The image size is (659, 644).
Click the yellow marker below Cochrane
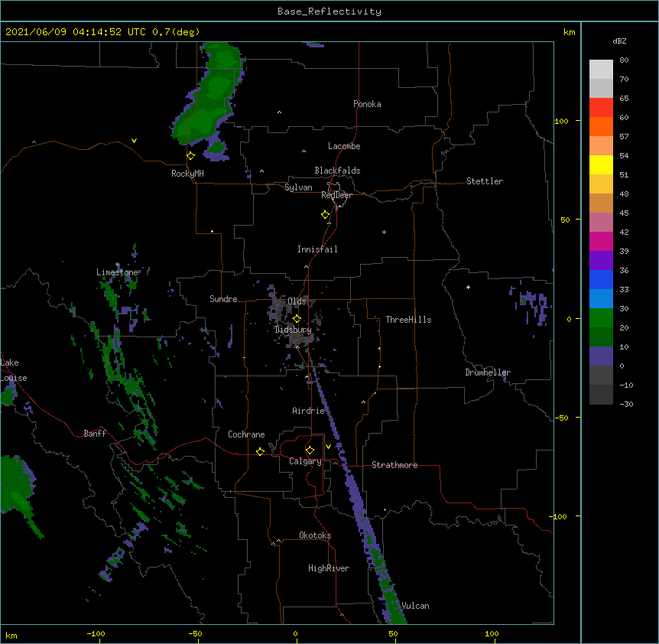coord(260,451)
